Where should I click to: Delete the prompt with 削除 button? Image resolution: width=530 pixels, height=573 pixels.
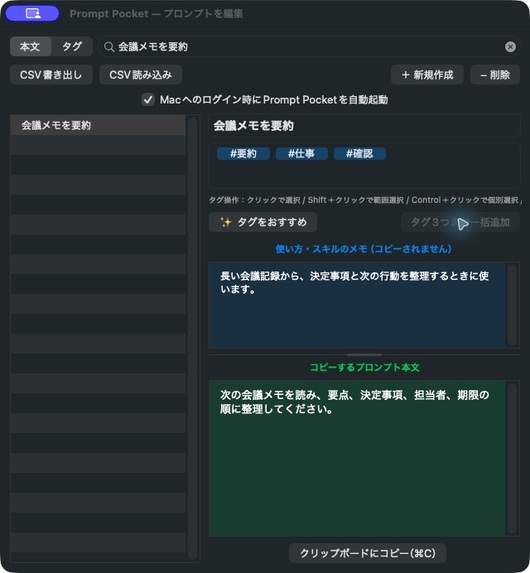point(495,75)
